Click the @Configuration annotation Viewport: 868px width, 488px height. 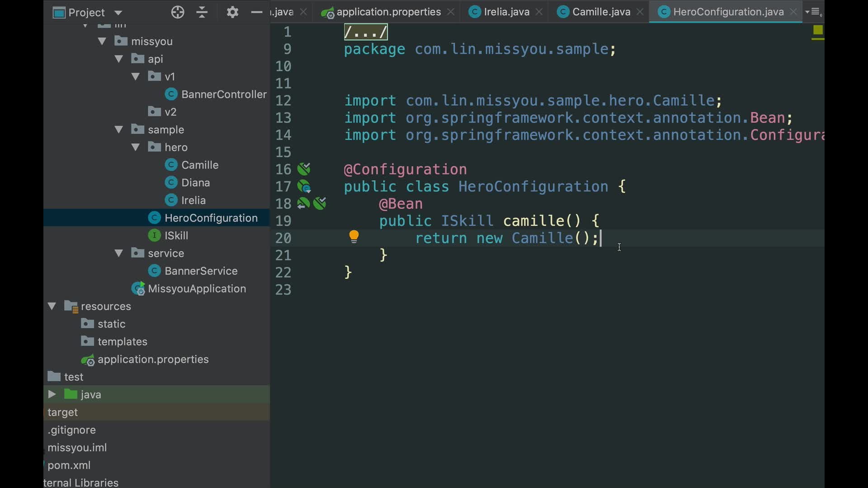(406, 169)
